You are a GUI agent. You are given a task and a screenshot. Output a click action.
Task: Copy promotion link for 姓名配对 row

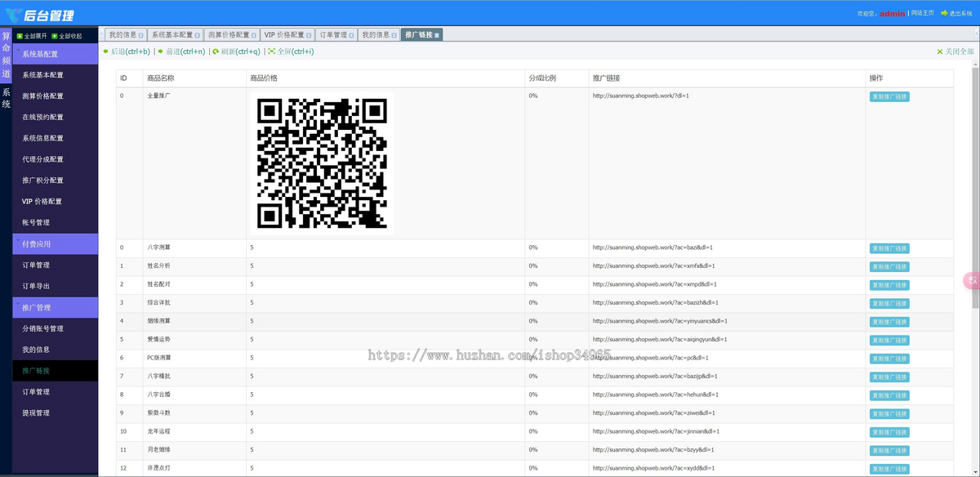[889, 285]
